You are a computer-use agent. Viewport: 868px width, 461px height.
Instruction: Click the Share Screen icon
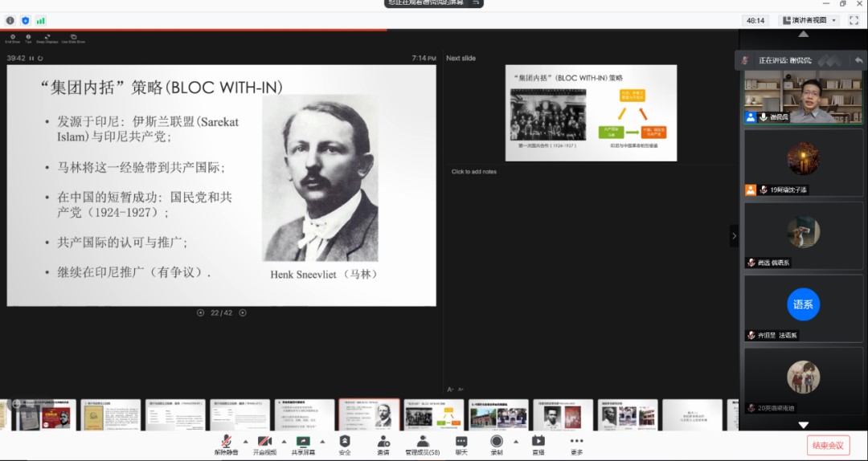click(x=303, y=442)
